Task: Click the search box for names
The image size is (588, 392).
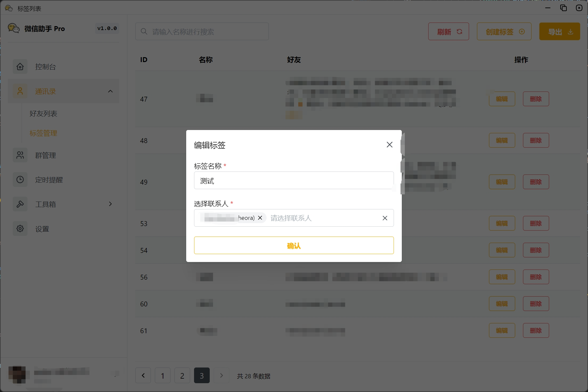Action: click(x=202, y=32)
